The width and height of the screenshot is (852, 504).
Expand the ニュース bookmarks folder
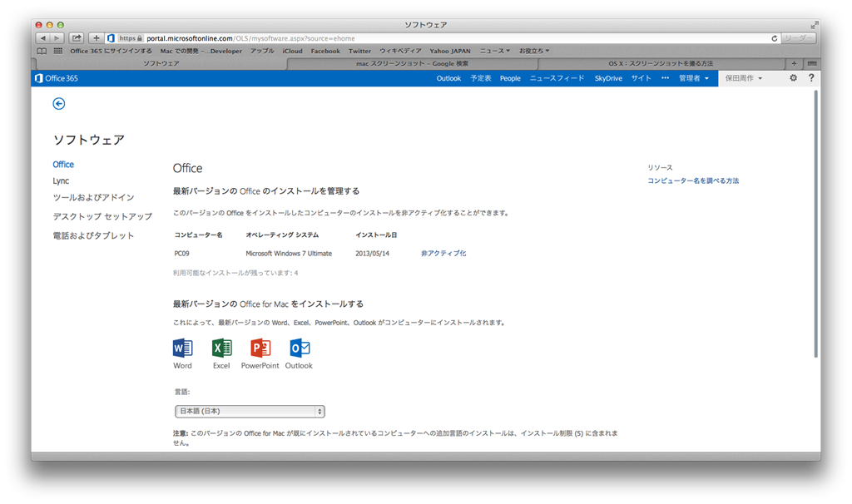click(494, 51)
